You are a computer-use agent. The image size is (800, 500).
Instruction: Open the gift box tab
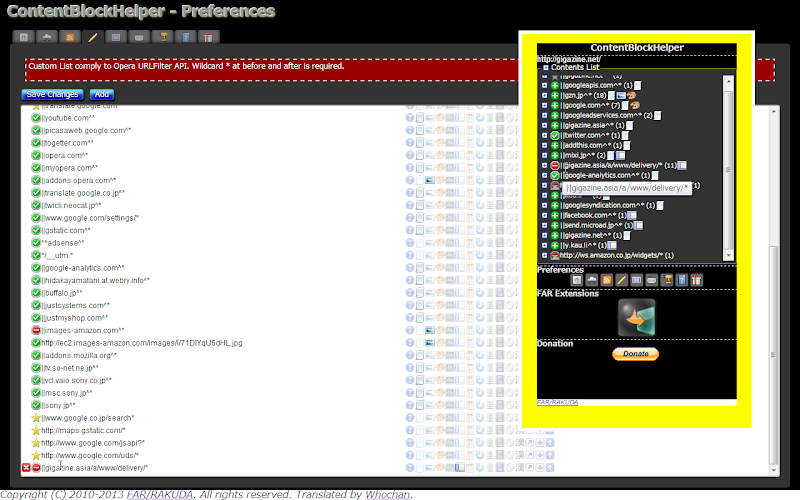[x=208, y=37]
